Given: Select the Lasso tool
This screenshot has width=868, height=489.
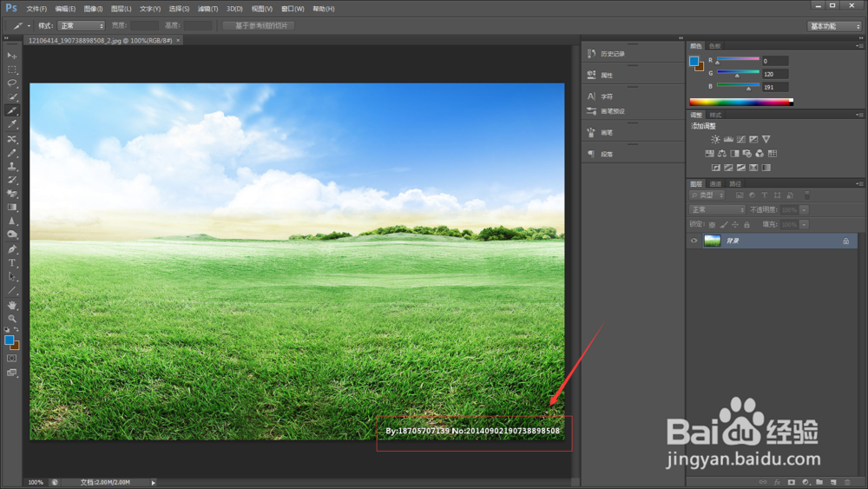Looking at the screenshot, I should [11, 83].
